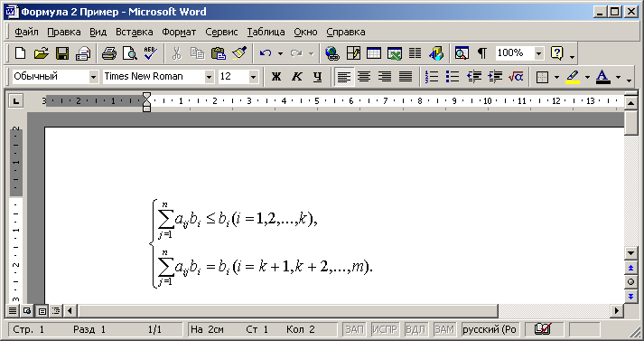
Task: Paste from clipboard icon
Action: pos(219,53)
